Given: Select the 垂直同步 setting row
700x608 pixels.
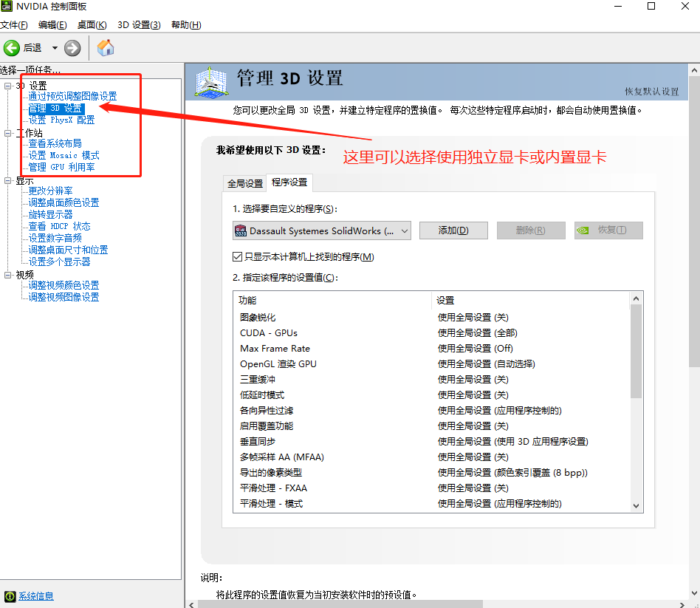Looking at the screenshot, I should [431, 441].
